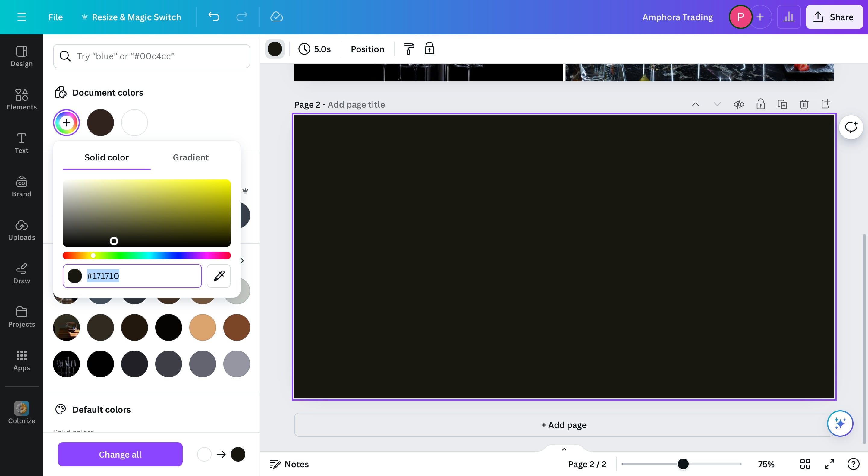Switch to grid view of pages

[805, 464]
